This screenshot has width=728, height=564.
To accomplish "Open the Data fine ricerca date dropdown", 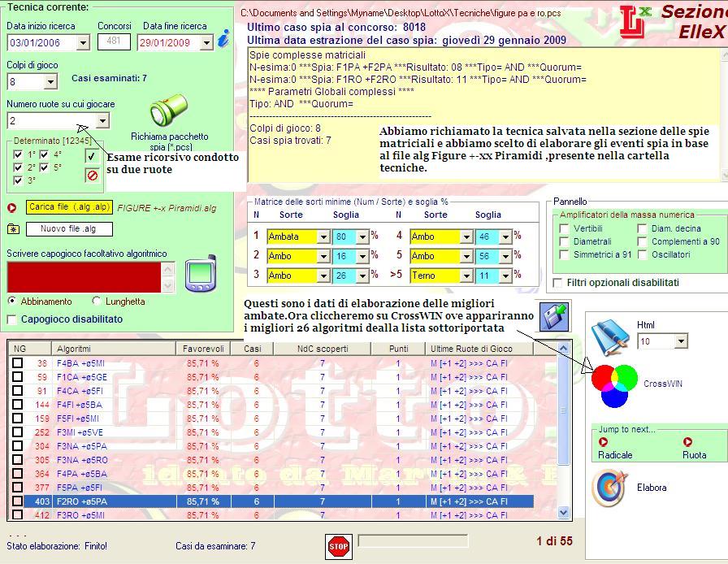I will 206,43.
